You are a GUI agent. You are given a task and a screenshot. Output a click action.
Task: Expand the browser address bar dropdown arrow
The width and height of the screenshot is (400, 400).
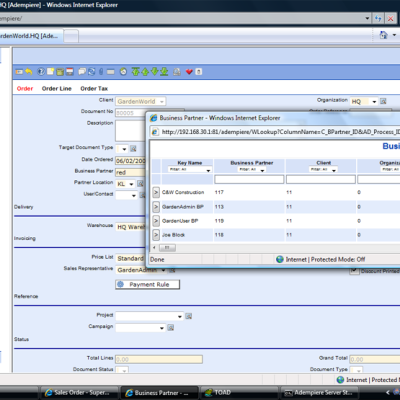[367, 18]
